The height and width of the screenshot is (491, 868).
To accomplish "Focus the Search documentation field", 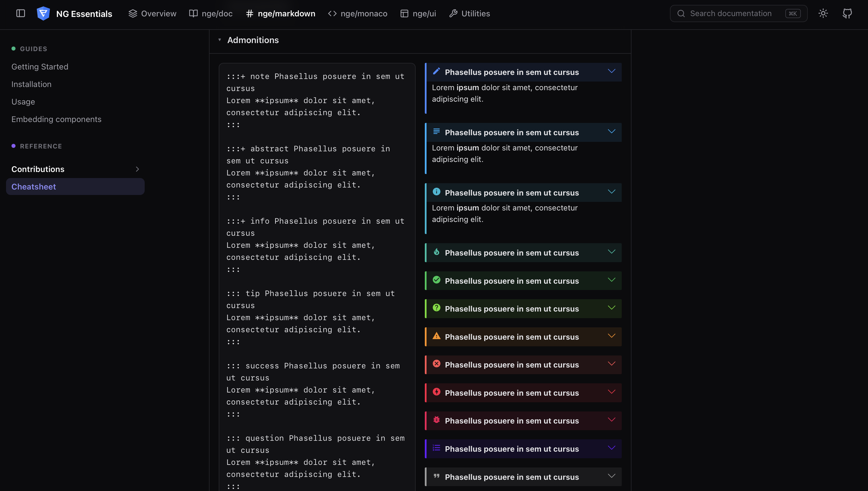I will (739, 13).
